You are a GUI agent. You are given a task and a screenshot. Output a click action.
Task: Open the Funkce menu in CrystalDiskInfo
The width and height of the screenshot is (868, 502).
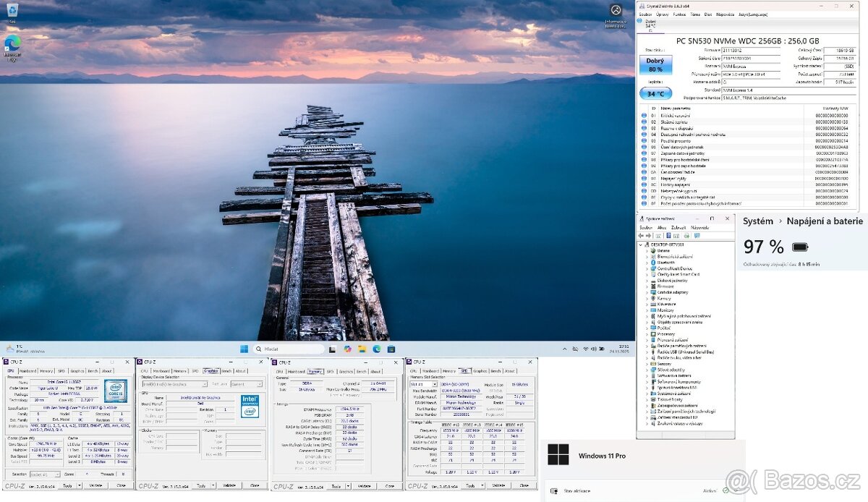pyautogui.click(x=678, y=14)
